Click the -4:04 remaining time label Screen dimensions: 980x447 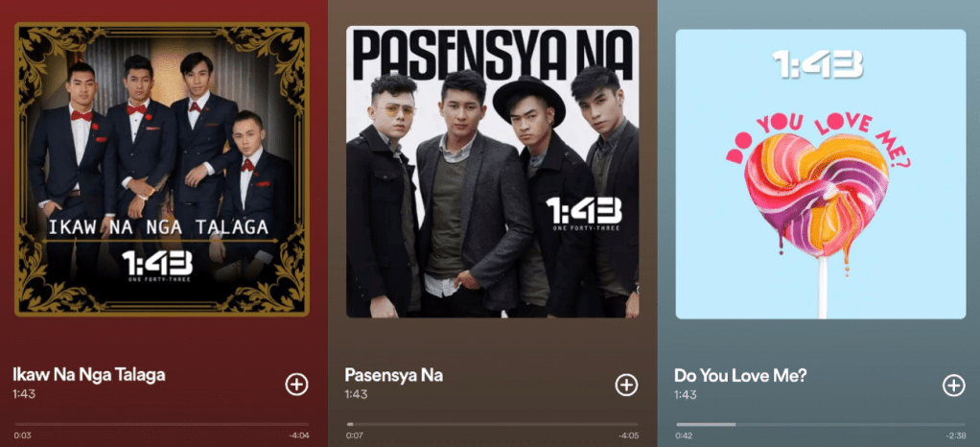(x=299, y=435)
